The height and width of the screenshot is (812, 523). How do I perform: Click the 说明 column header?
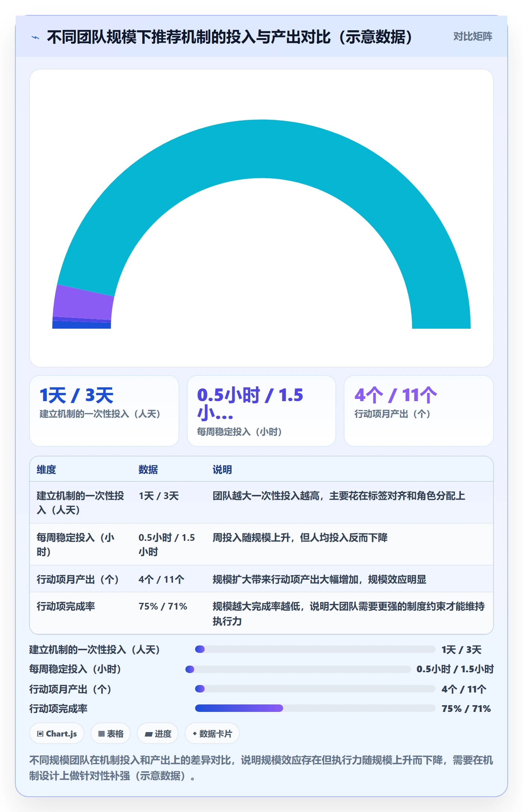click(x=222, y=469)
